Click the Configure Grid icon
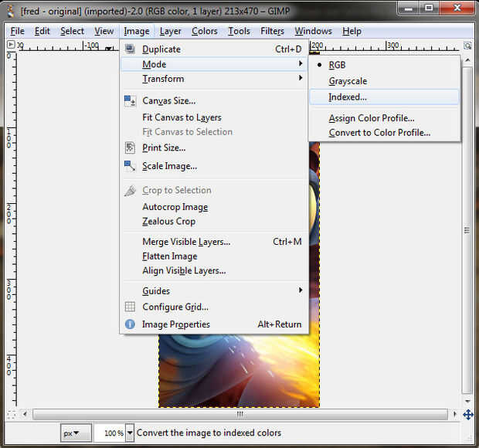This screenshot has width=479, height=448. tap(130, 307)
